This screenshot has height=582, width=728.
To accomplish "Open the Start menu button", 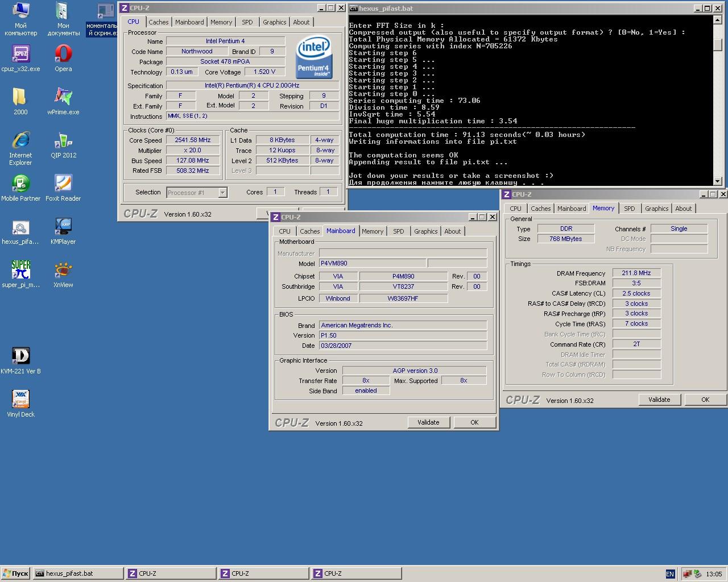I will pos(16,574).
